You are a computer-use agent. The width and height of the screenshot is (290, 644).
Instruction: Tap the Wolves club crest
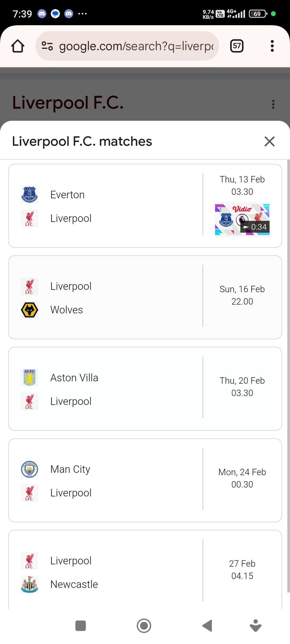tap(30, 310)
